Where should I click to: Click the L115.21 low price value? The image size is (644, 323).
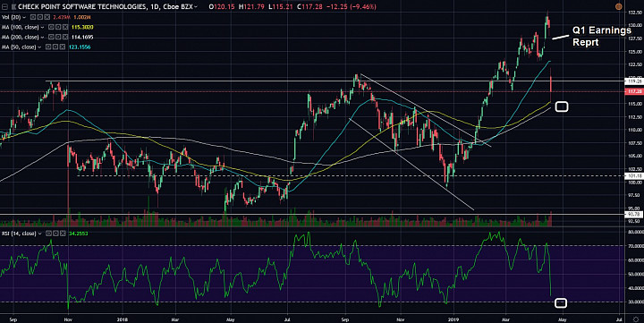point(280,6)
